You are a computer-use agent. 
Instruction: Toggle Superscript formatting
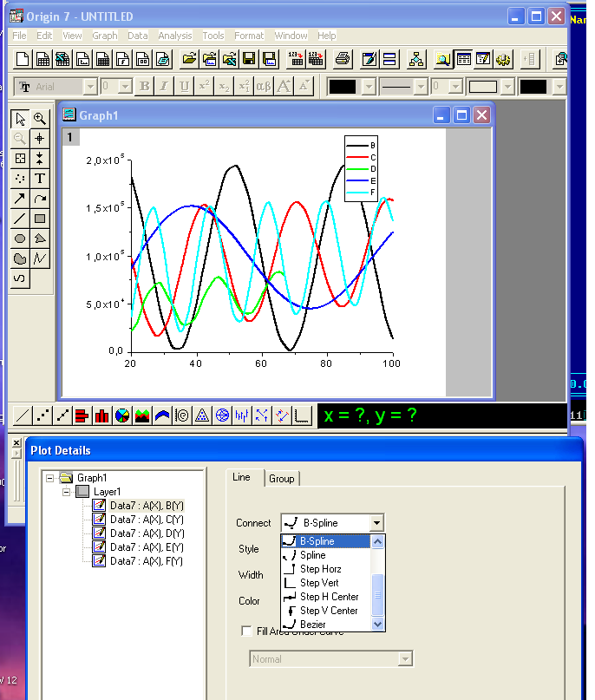(204, 86)
